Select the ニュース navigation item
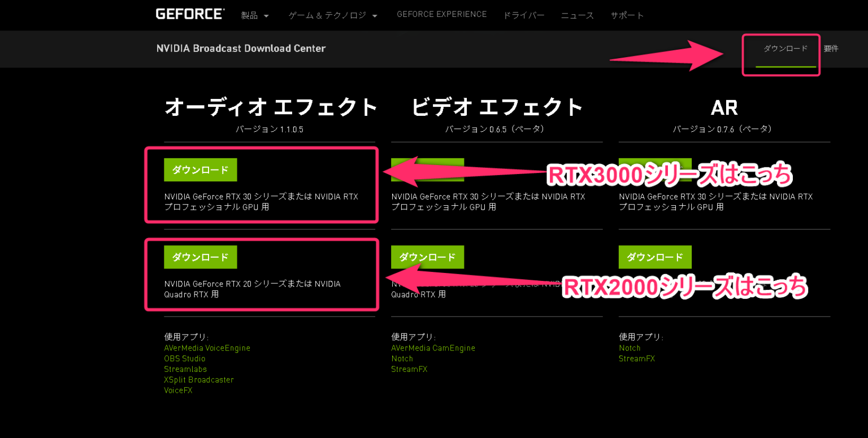This screenshot has width=868, height=438. point(577,15)
